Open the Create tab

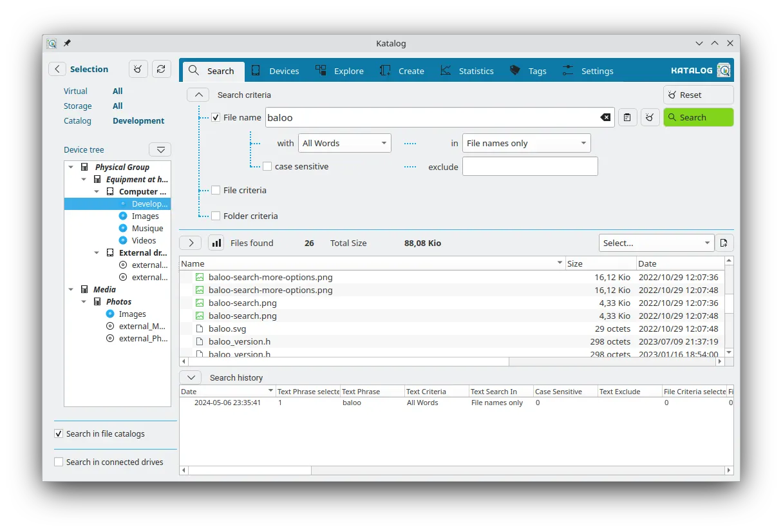tap(402, 71)
